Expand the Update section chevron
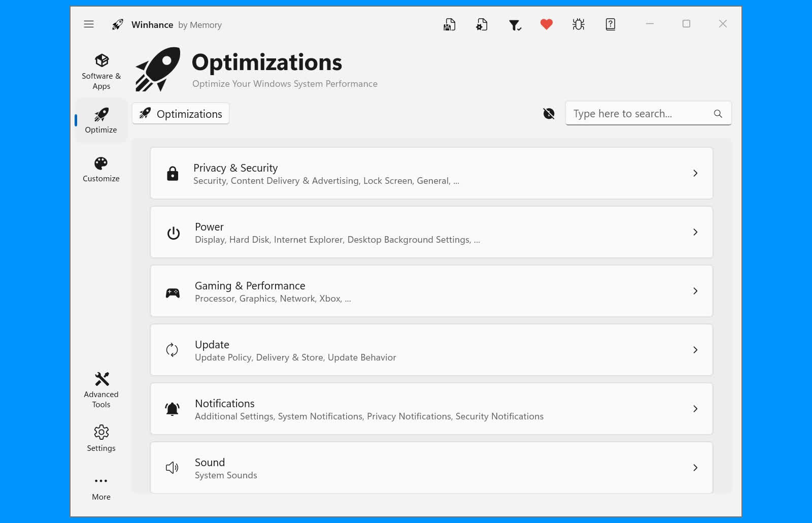This screenshot has height=523, width=812. [695, 350]
